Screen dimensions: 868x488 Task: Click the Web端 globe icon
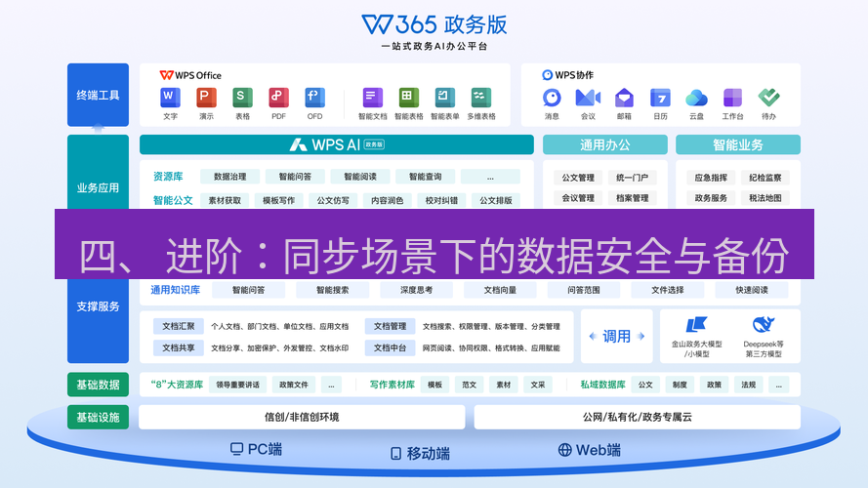564,450
